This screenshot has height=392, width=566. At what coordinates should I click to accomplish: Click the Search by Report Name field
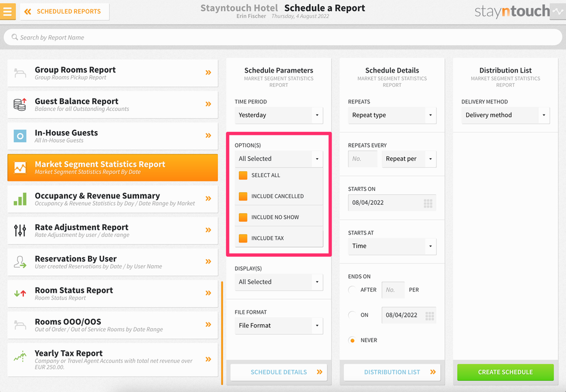point(283,37)
